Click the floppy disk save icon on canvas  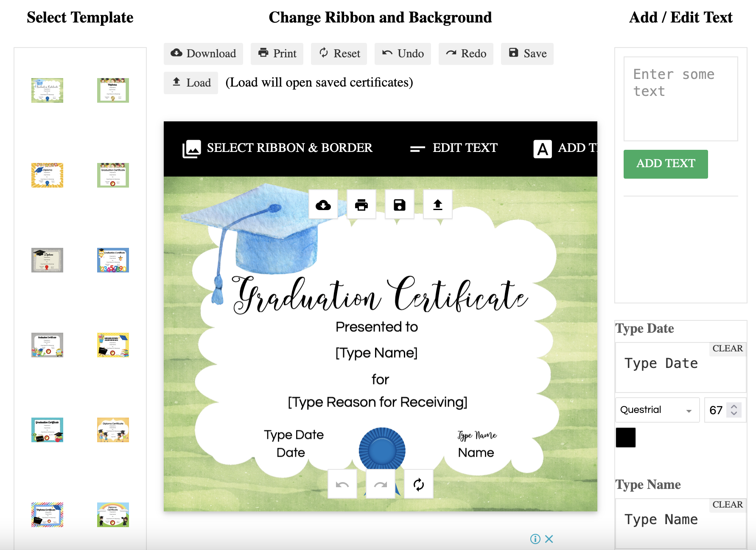click(400, 205)
